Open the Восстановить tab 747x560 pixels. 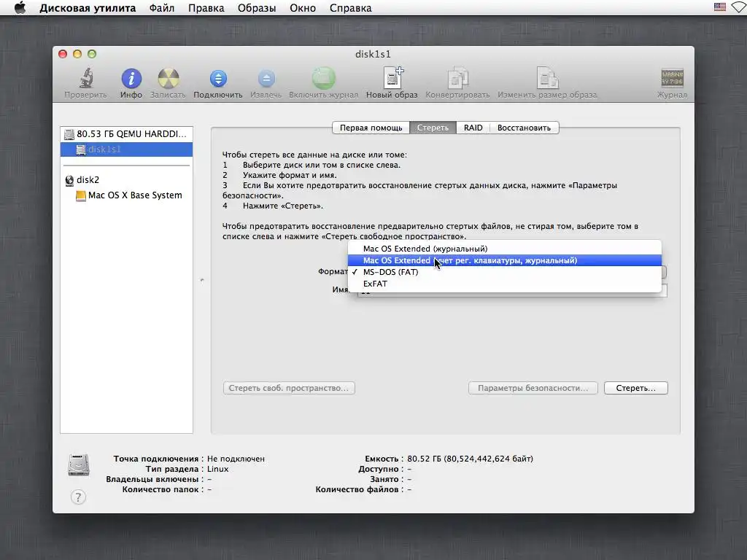[x=524, y=128]
